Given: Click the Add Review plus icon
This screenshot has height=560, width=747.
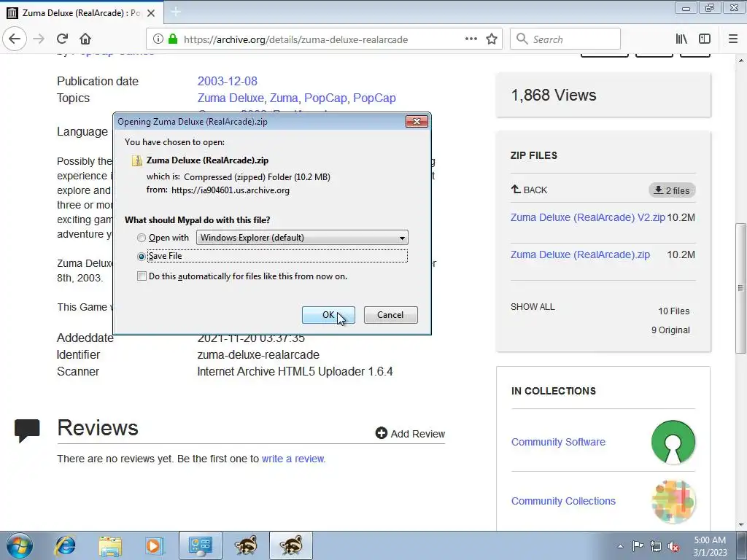Looking at the screenshot, I should (381, 433).
